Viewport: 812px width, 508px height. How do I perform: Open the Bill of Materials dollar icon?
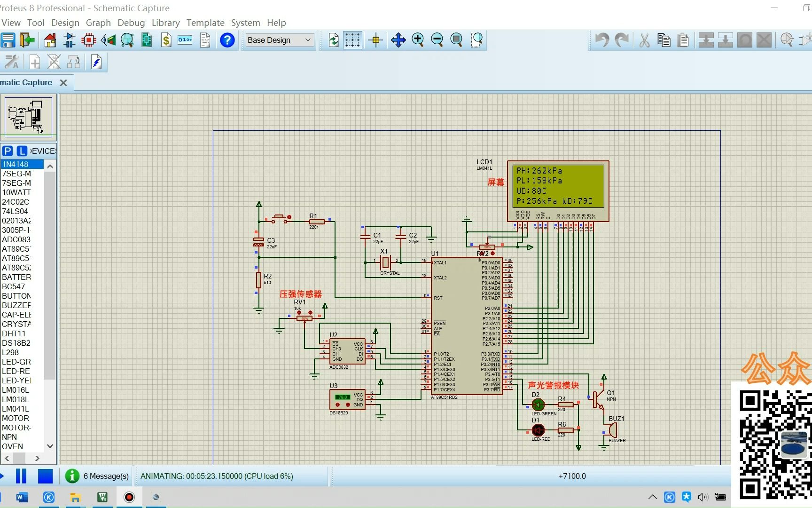166,40
